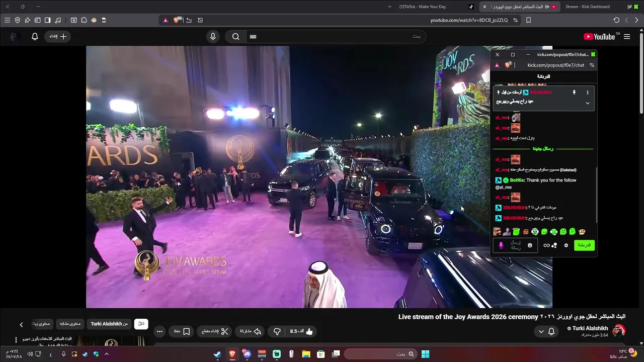Open the Kick popout site settings icon
The height and width of the screenshot is (362, 644).
tap(592, 65)
